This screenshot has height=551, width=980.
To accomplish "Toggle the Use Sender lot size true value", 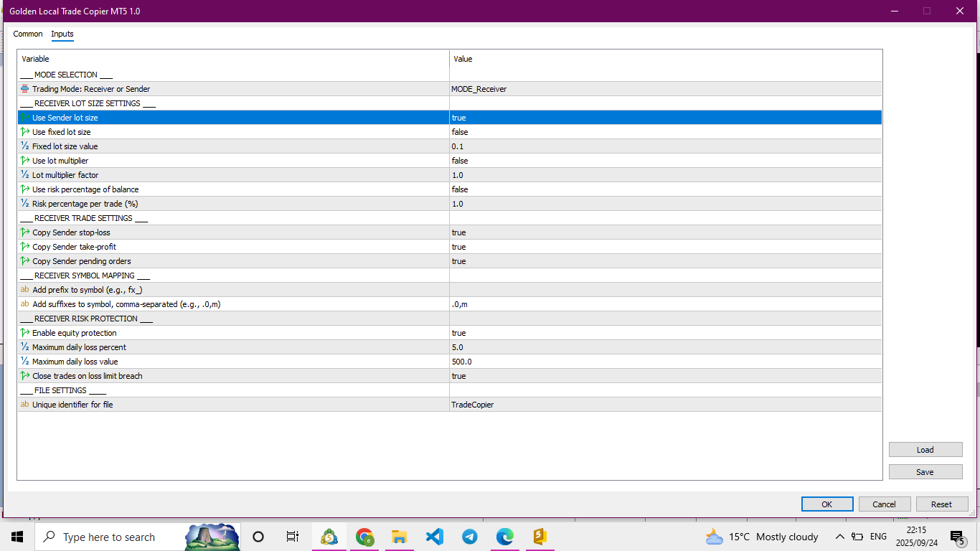I will (x=666, y=118).
